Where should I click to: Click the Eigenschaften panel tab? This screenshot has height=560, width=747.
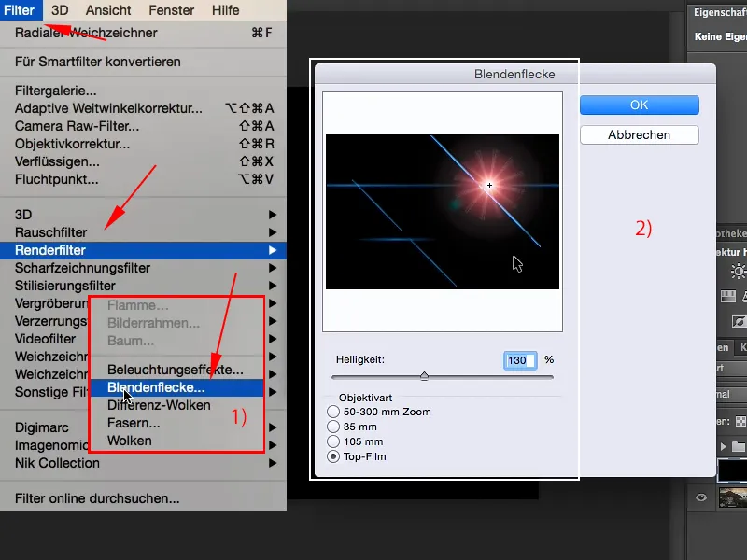pyautogui.click(x=720, y=12)
